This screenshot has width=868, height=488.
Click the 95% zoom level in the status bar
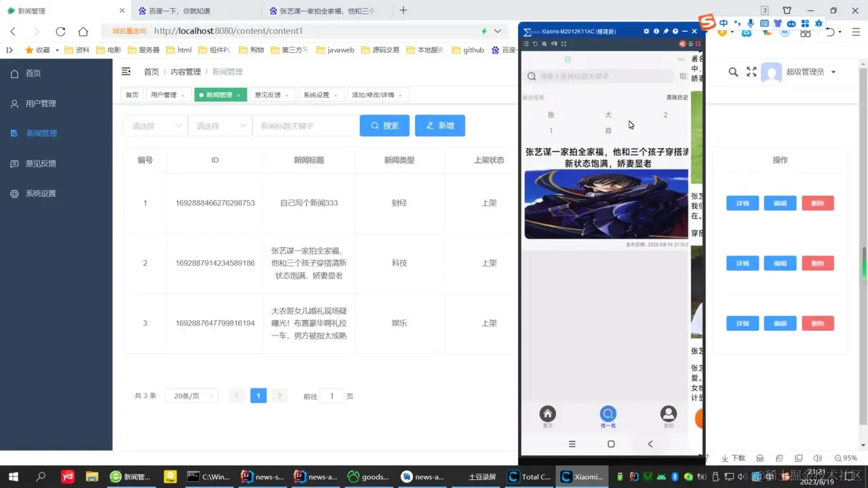click(846, 458)
